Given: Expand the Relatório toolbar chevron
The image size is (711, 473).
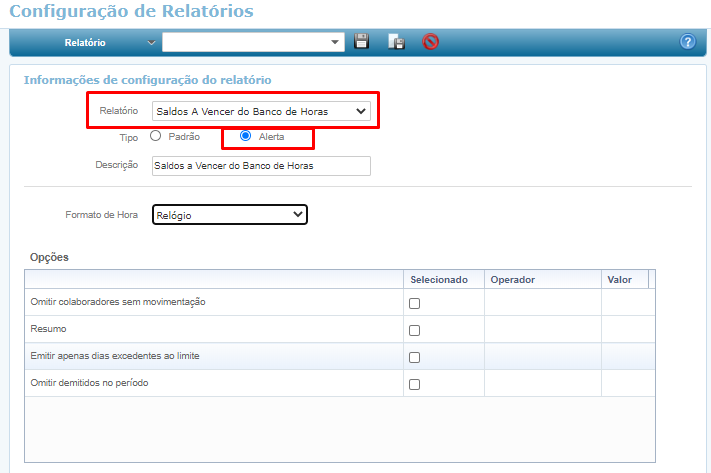Looking at the screenshot, I should point(151,42).
